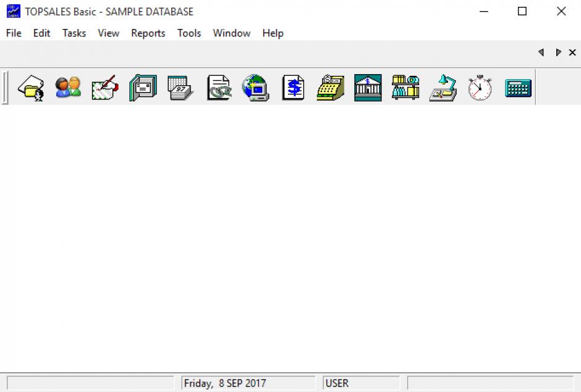
Task: Open the Tools menu
Action: (189, 33)
